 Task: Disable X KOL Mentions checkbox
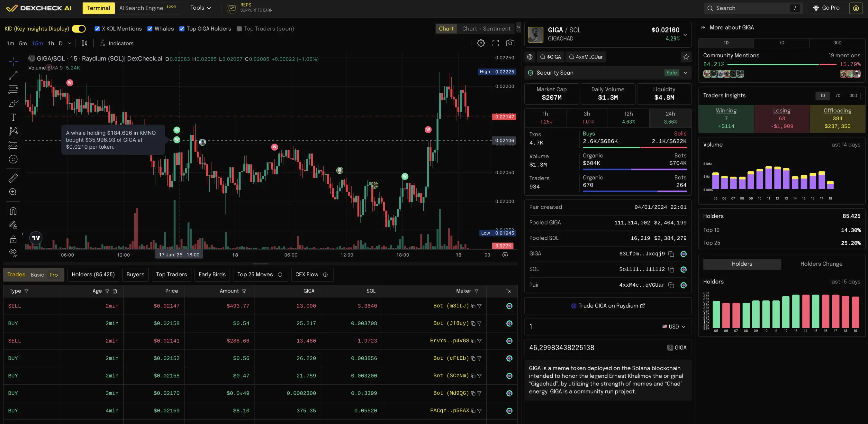(97, 29)
